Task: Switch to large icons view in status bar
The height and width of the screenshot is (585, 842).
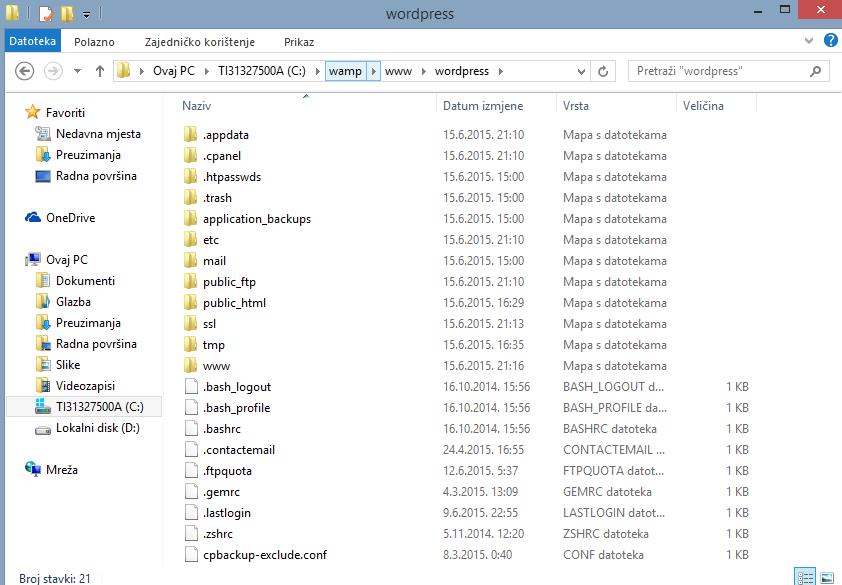Action: point(828,577)
